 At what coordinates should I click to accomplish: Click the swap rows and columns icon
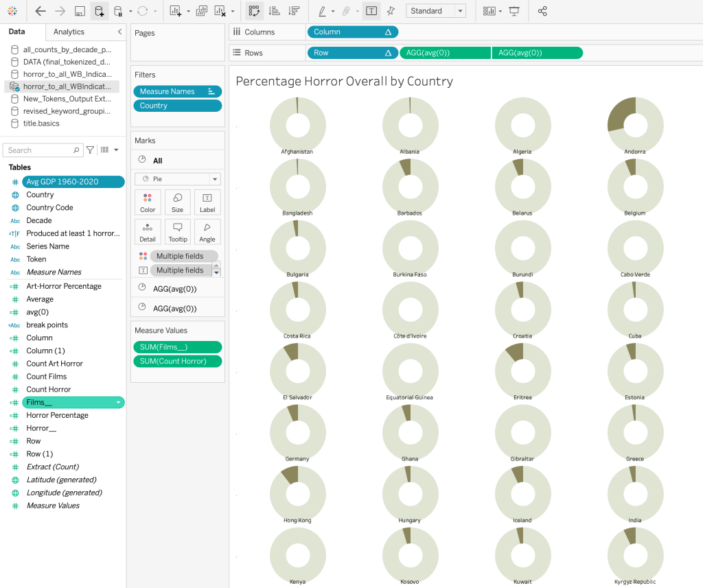tap(254, 11)
